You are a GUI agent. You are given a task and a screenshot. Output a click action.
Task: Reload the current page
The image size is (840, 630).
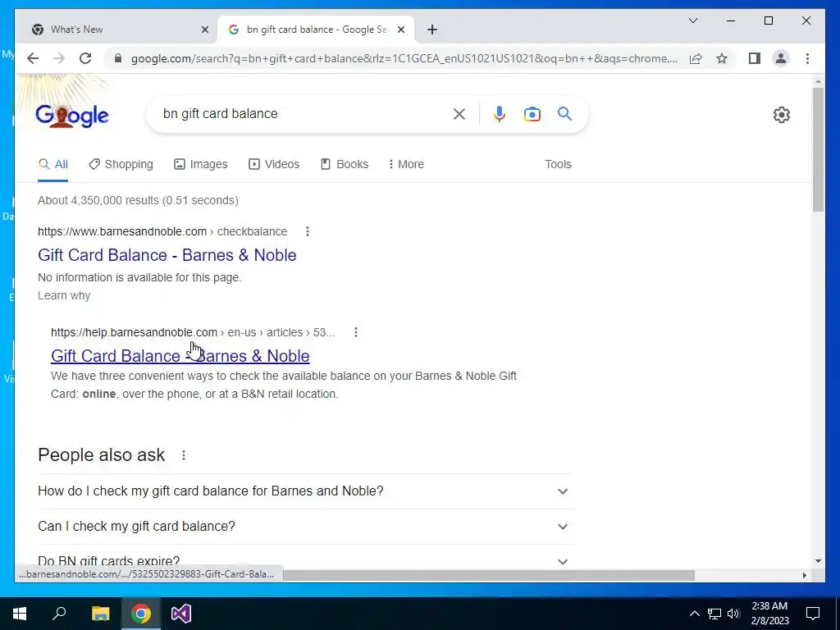[x=85, y=58]
